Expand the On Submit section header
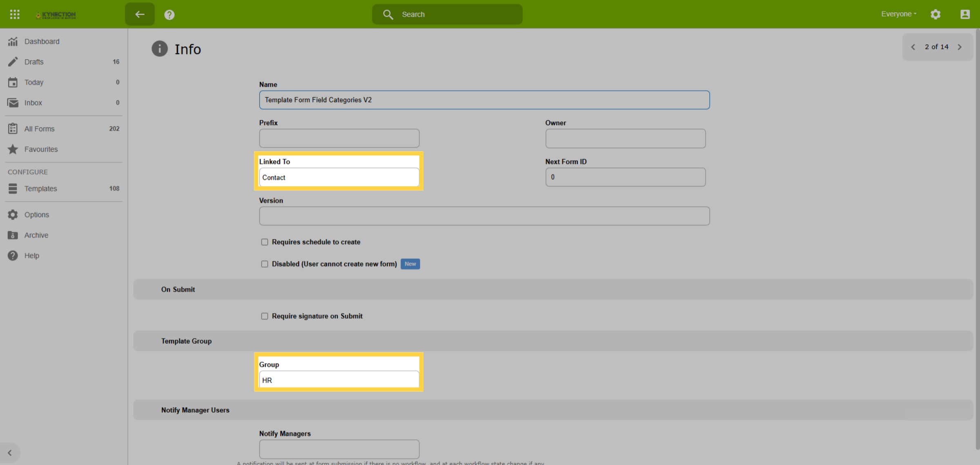 tap(553, 289)
